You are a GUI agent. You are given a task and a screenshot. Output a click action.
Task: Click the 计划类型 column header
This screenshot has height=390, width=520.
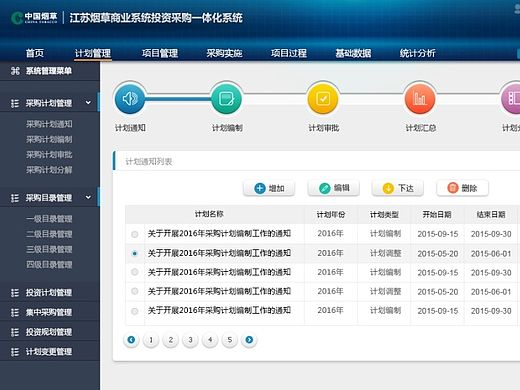pyautogui.click(x=384, y=215)
